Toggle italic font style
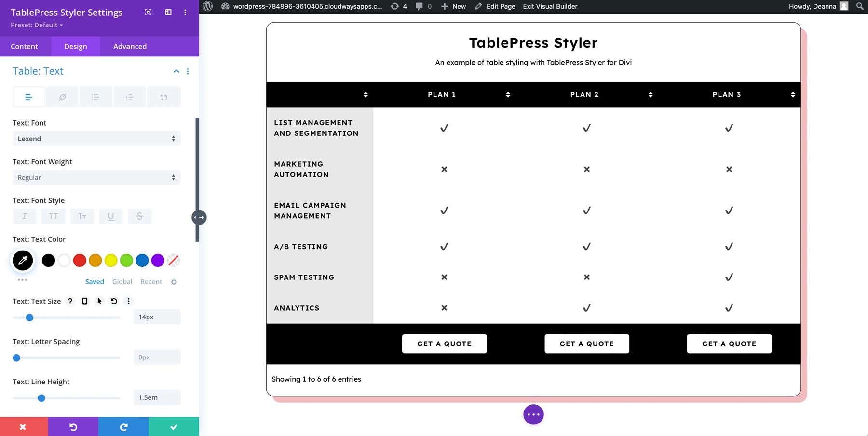This screenshot has width=868, height=436. 24,216
